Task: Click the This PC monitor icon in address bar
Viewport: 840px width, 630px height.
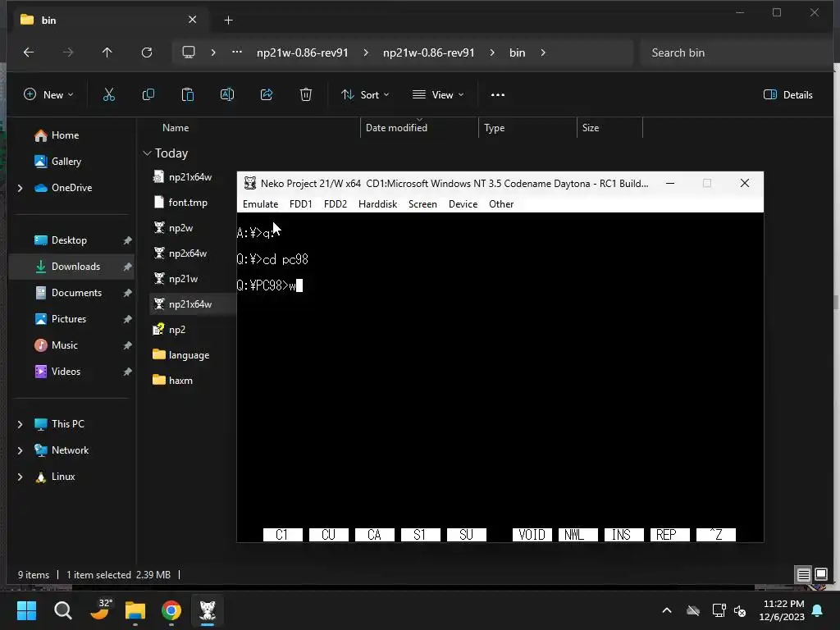Action: pos(189,52)
